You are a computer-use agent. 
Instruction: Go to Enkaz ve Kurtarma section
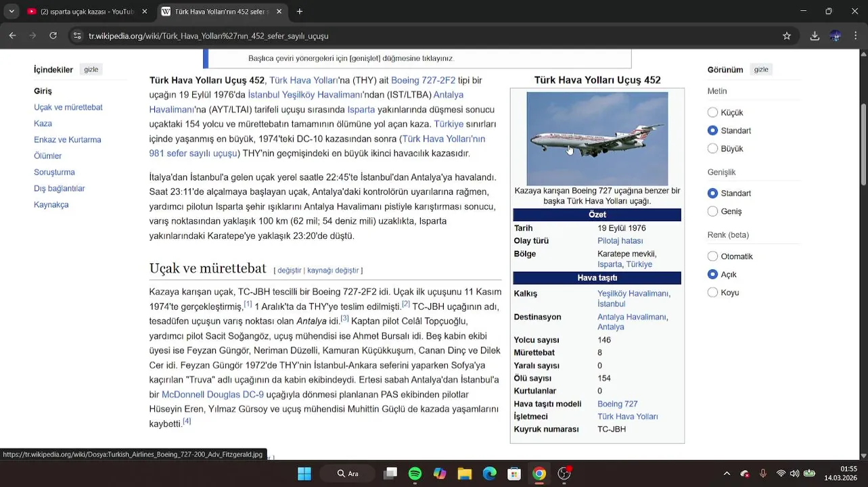coord(68,139)
